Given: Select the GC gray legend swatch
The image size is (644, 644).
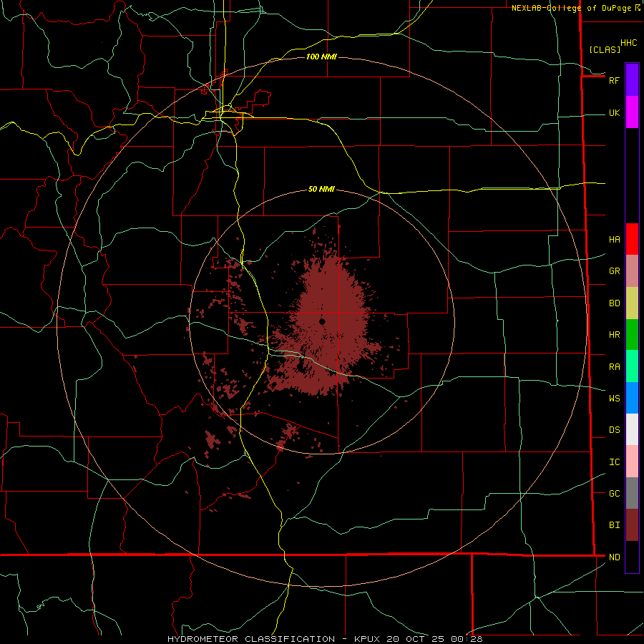Looking at the screenshot, I should (x=632, y=493).
